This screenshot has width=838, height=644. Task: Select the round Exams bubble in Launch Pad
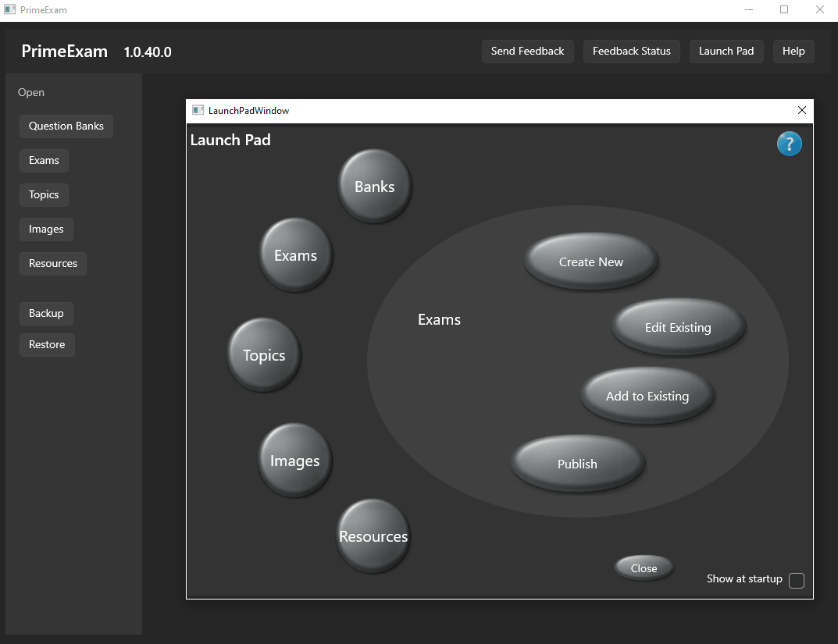click(295, 254)
